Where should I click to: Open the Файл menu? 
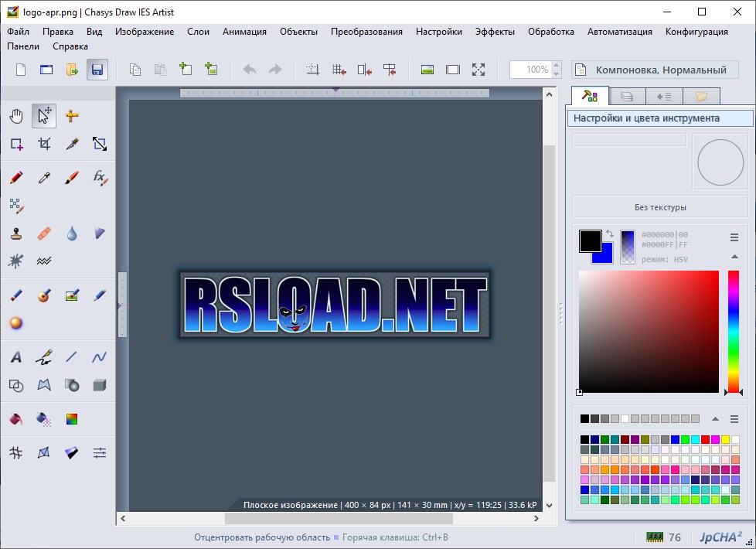tap(19, 32)
